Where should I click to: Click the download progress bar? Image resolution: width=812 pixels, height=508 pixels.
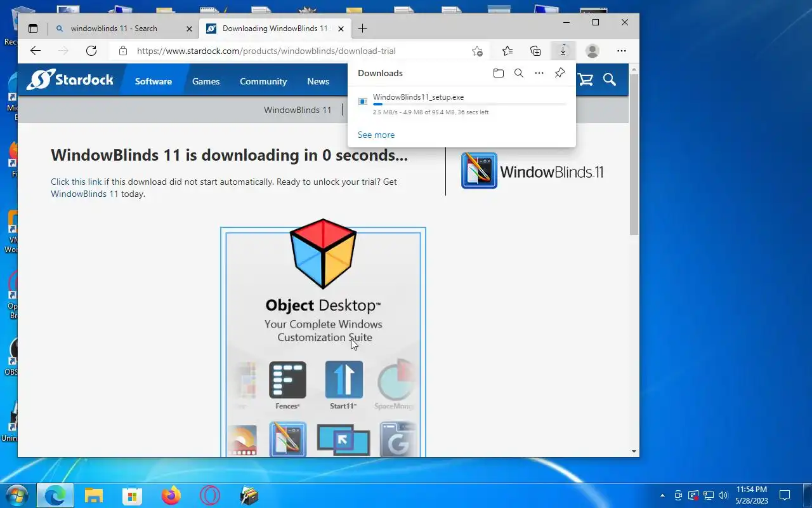pyautogui.click(x=469, y=104)
